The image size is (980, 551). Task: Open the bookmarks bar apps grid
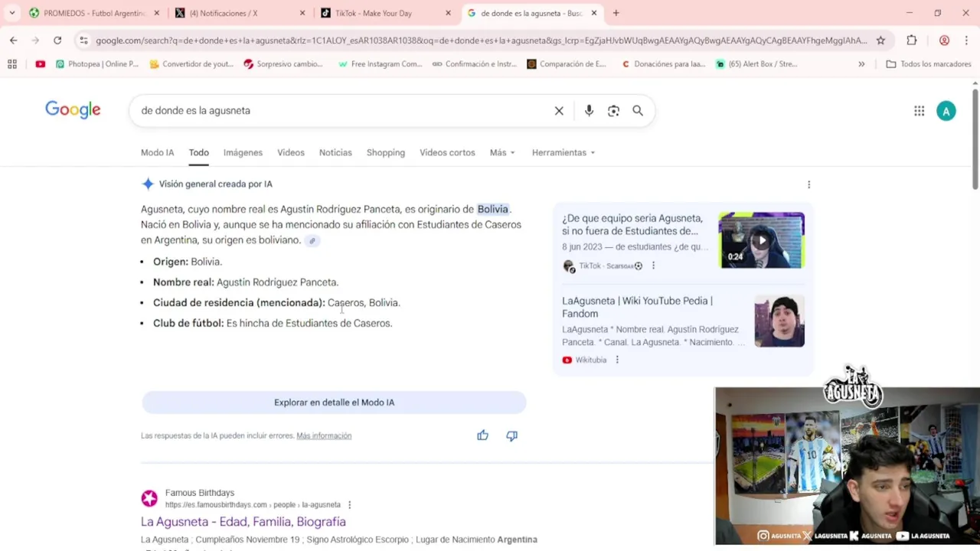click(12, 64)
